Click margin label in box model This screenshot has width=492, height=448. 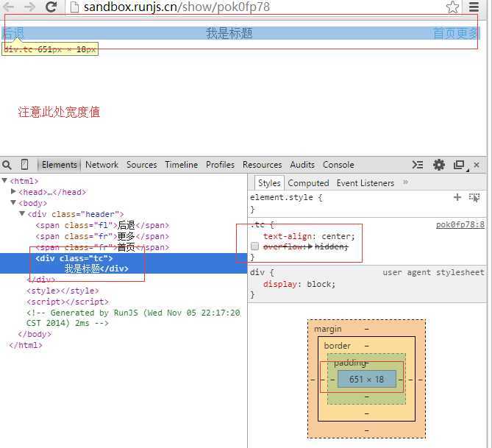point(327,329)
